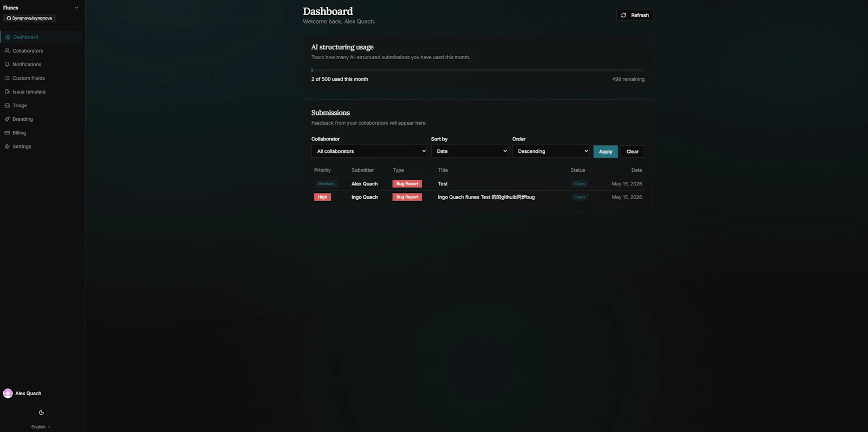The image size is (868, 432).
Task: Click the Priority column header
Action: pyautogui.click(x=322, y=170)
